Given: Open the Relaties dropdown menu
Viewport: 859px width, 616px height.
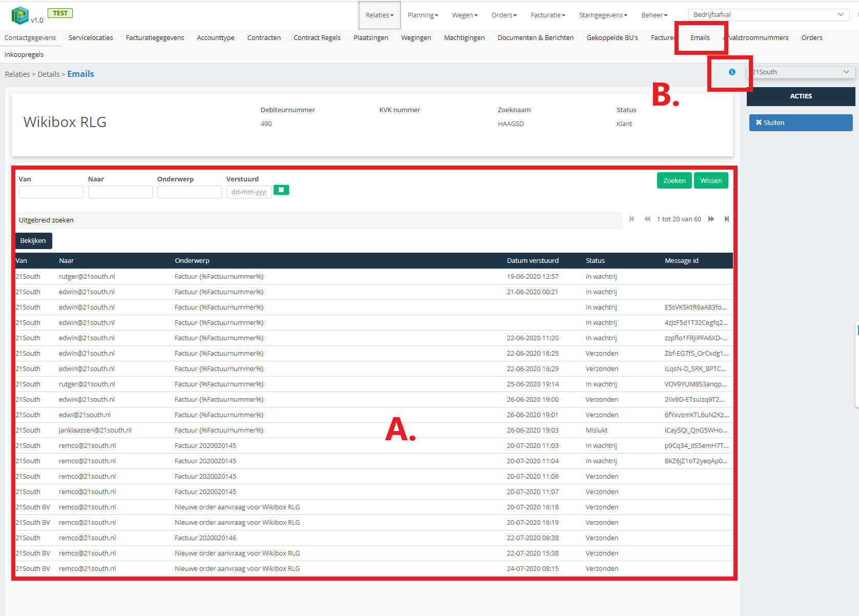Looking at the screenshot, I should click(380, 15).
